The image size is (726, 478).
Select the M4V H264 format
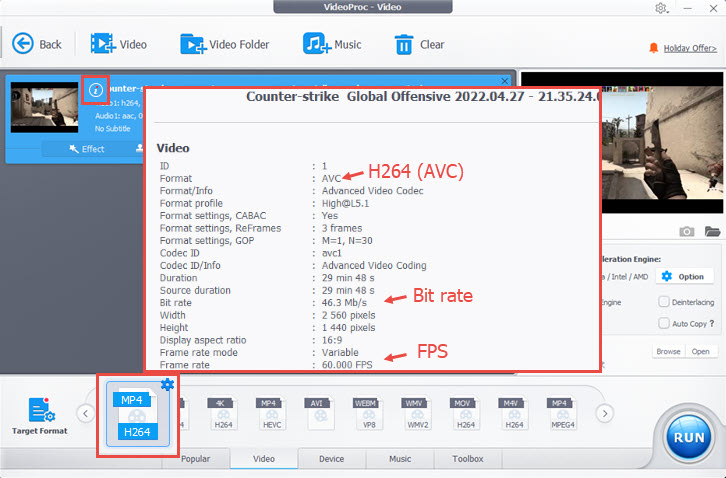pyautogui.click(x=514, y=414)
